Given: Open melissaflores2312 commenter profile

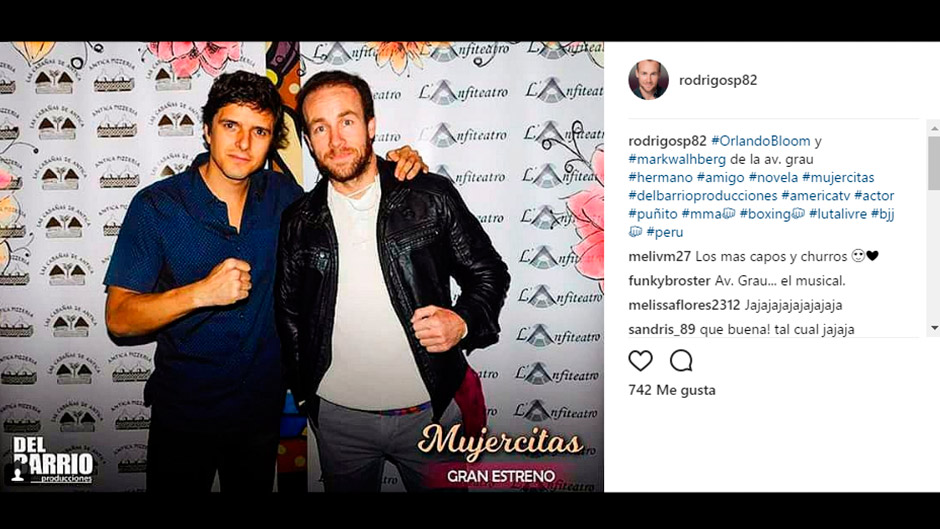Looking at the screenshot, I should (684, 305).
